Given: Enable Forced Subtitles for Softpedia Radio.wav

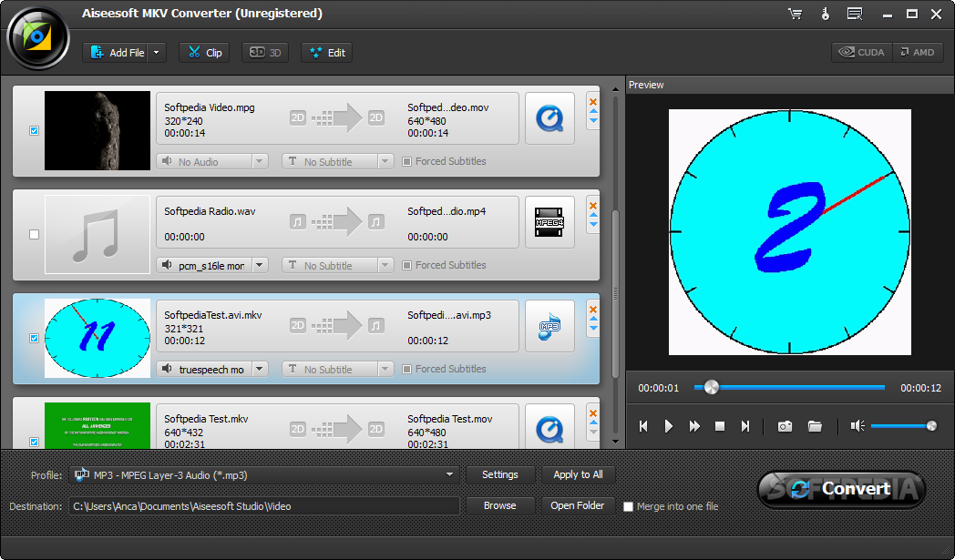Looking at the screenshot, I should click(x=406, y=265).
